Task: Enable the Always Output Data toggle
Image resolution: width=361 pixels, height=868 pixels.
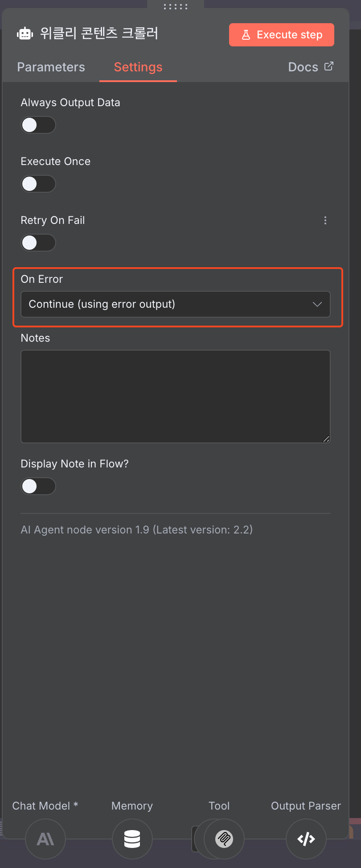Action: click(x=38, y=125)
